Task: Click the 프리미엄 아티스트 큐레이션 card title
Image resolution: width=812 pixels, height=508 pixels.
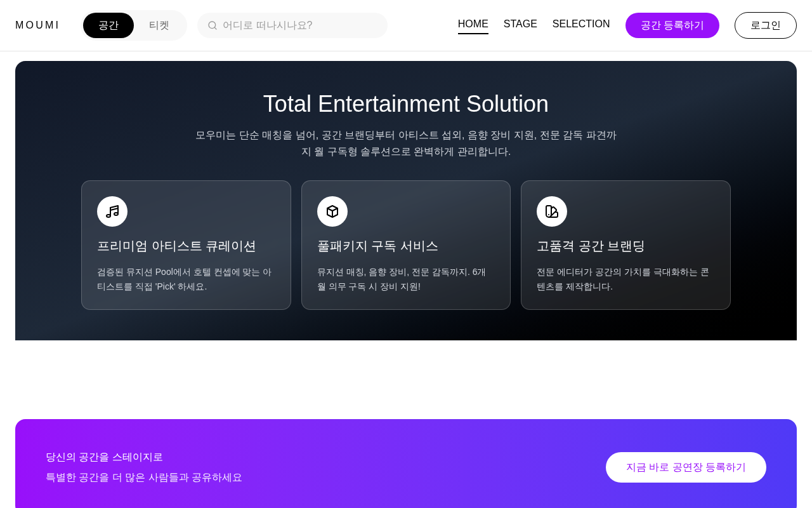Action: point(176,246)
